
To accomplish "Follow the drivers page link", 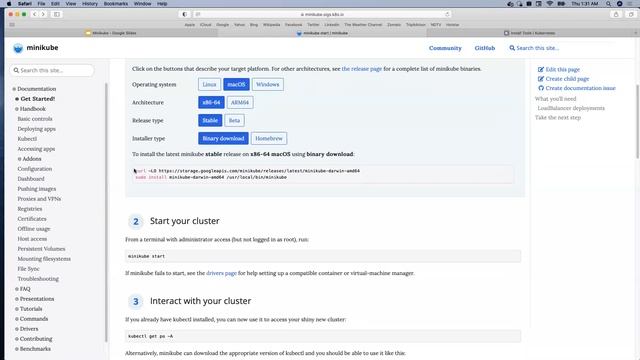I will pyautogui.click(x=221, y=273).
